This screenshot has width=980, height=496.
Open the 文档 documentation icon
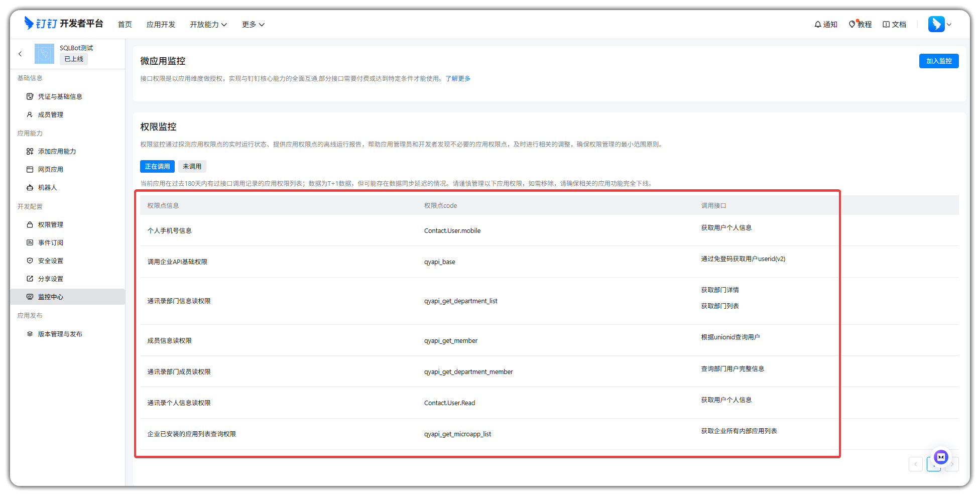click(x=894, y=24)
